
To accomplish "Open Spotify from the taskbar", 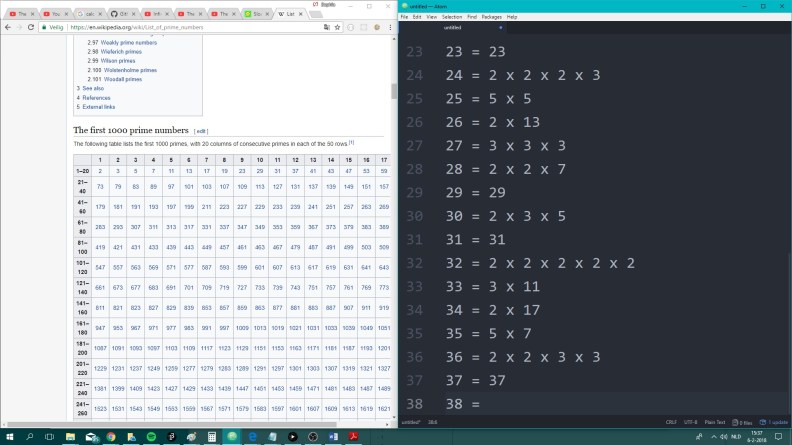I will (151, 437).
